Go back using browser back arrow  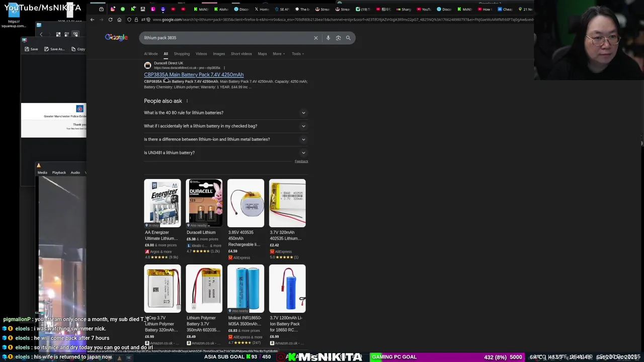(x=92, y=20)
